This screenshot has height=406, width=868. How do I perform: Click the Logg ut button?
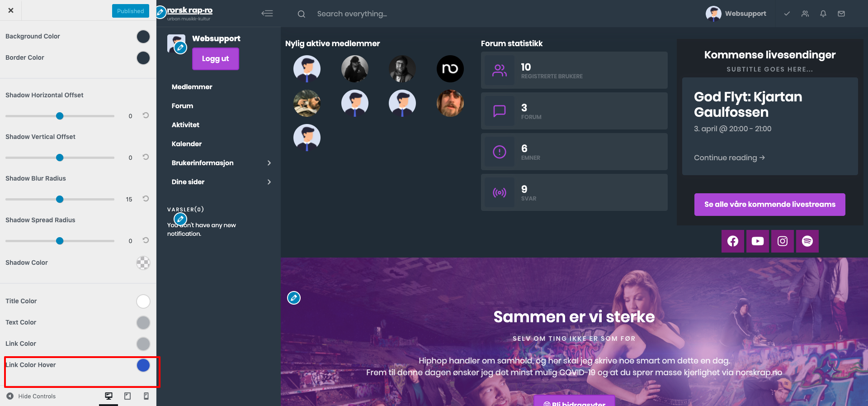click(216, 59)
